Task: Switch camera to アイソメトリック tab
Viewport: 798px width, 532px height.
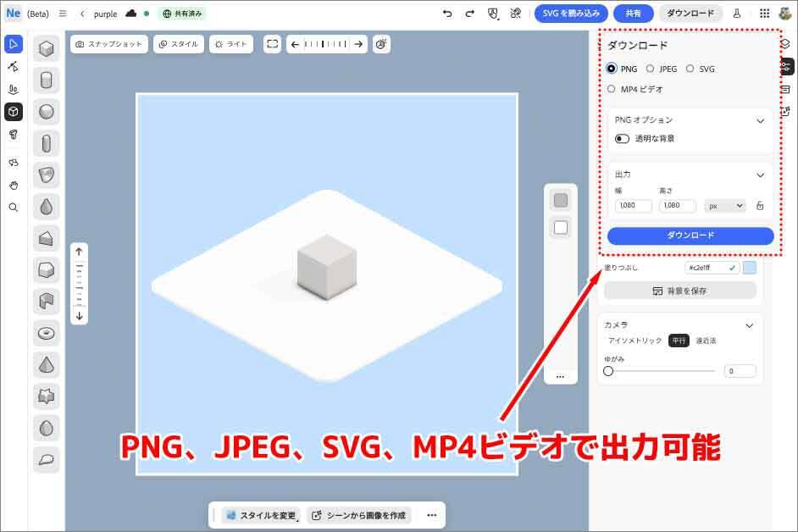Action: coord(635,341)
